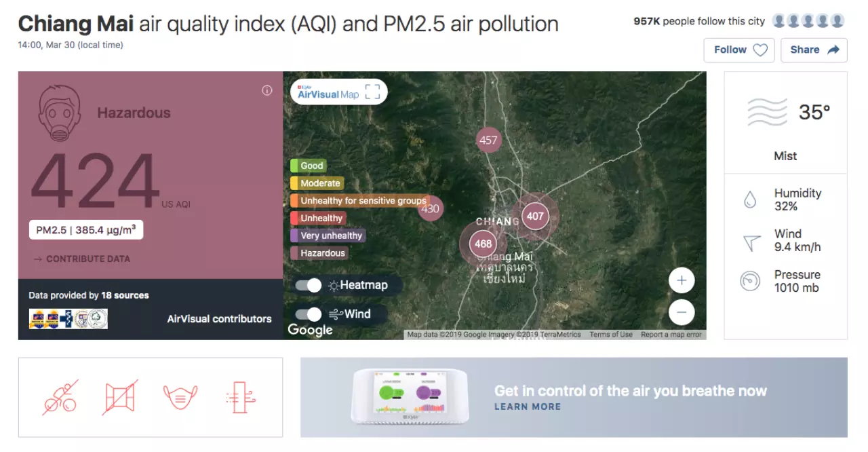868x452 pixels.
Task: Select the 468 station marker on the map
Action: [483, 244]
